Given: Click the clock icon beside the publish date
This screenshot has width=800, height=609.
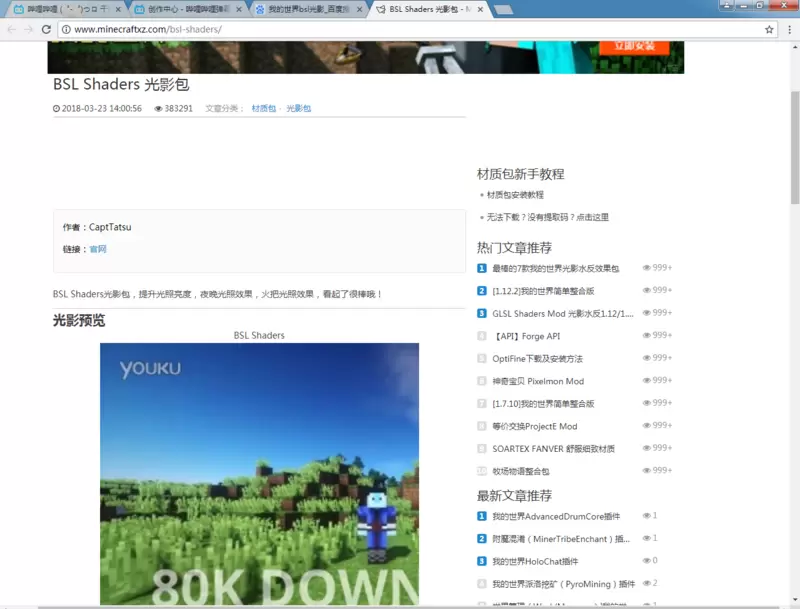Looking at the screenshot, I should coord(56,109).
